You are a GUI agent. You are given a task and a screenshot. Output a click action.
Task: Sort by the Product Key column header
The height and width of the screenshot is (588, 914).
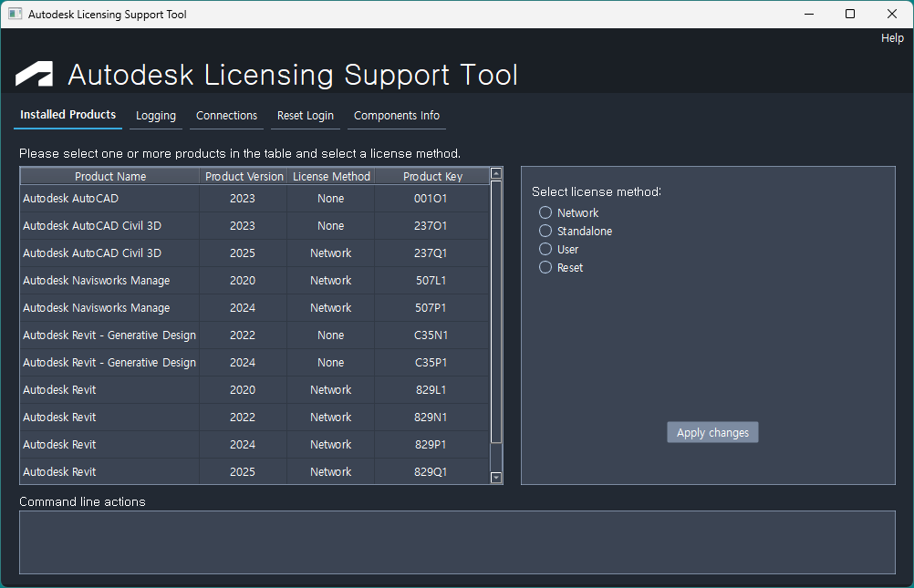tap(432, 176)
